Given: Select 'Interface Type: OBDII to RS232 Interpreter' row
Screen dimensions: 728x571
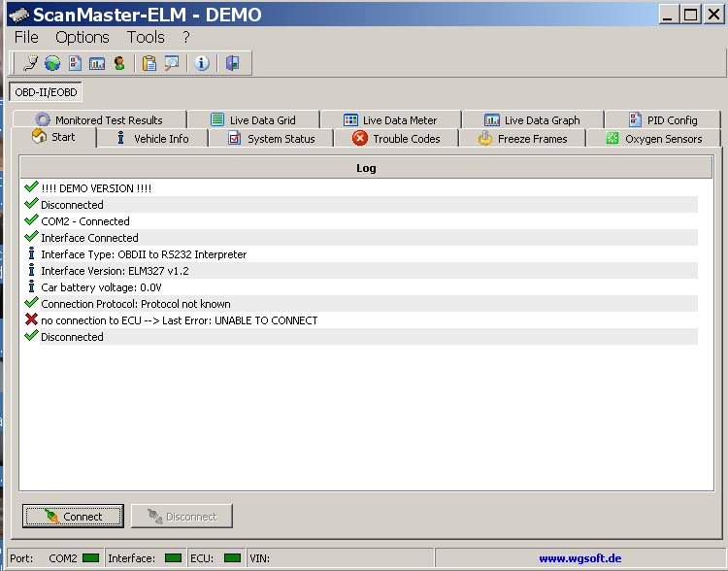Looking at the screenshot, I should [359, 254].
